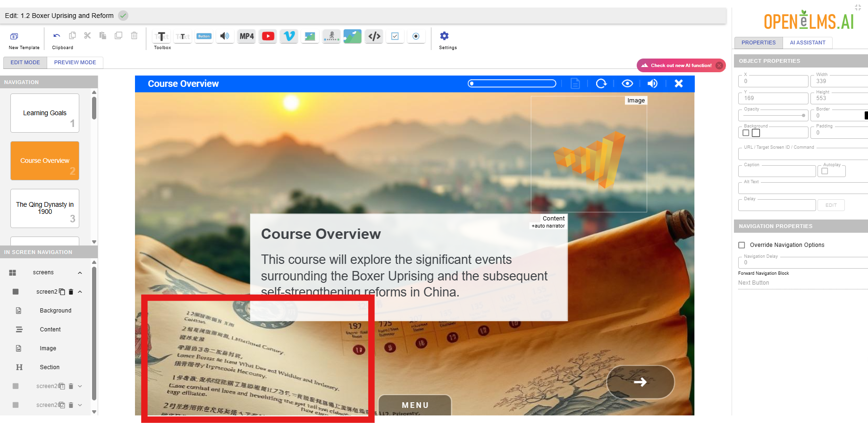
Task: Pick the Background color swatch
Action: pos(756,133)
